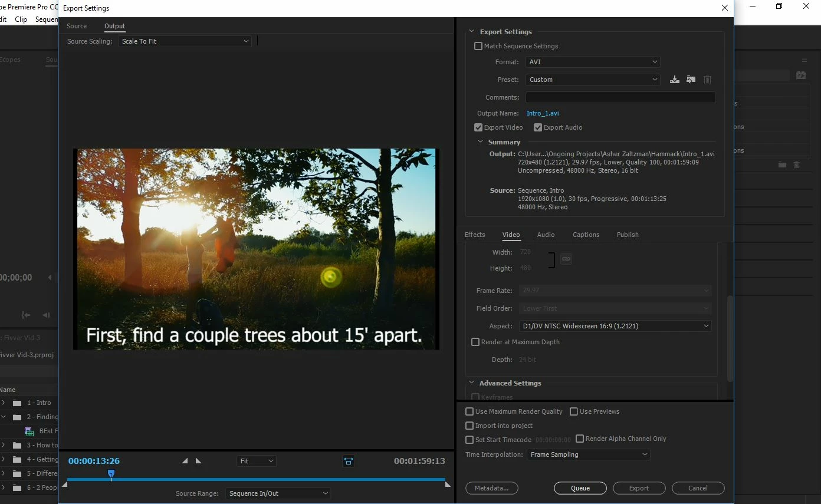Switch to the Output tab

(114, 26)
